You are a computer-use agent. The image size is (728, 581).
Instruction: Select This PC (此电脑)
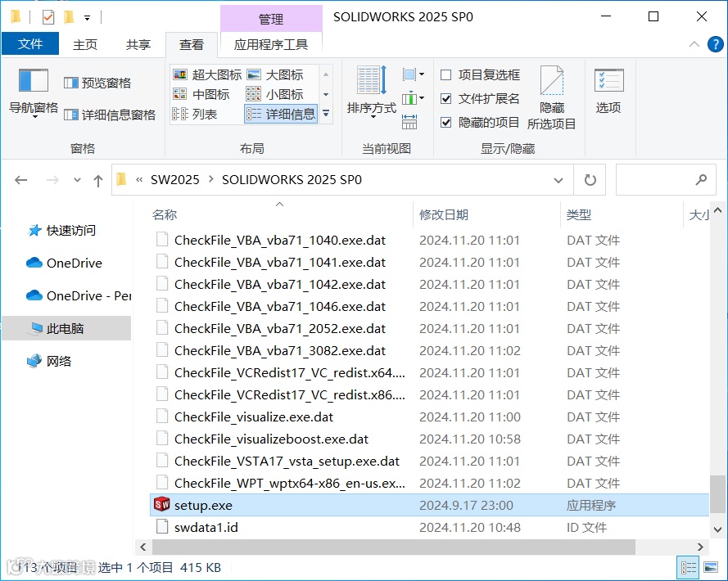pyautogui.click(x=67, y=328)
